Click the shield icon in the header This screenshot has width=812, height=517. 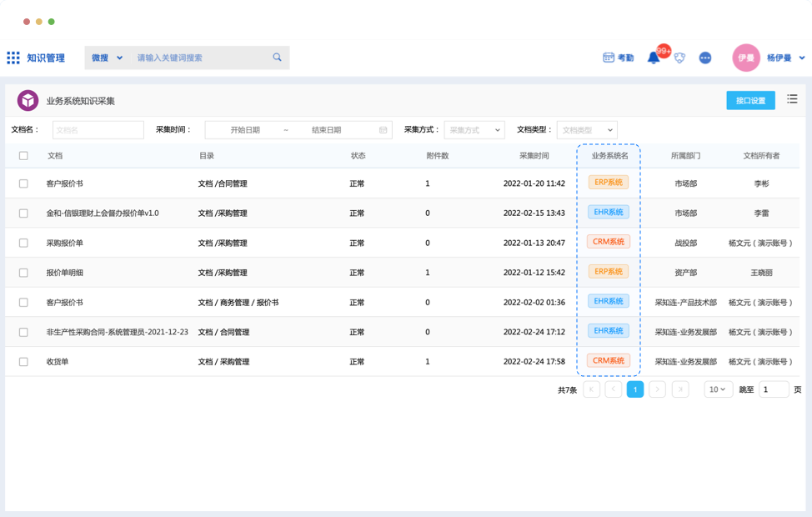click(679, 58)
